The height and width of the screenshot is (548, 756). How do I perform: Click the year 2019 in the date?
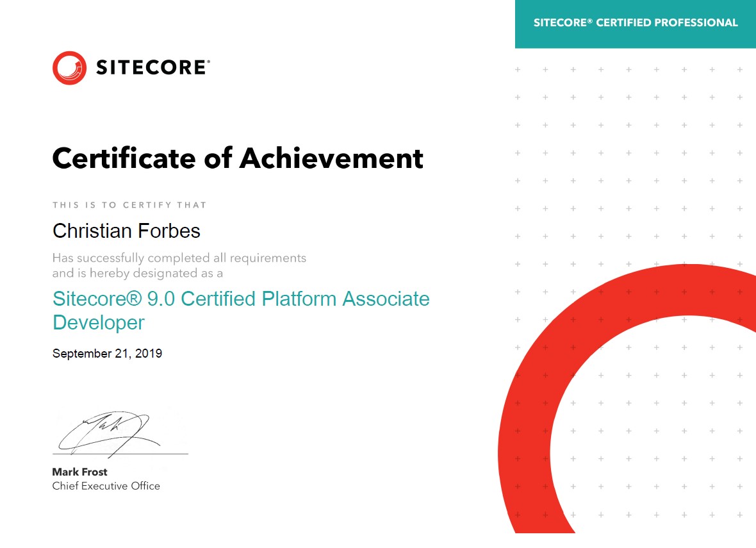(x=149, y=353)
